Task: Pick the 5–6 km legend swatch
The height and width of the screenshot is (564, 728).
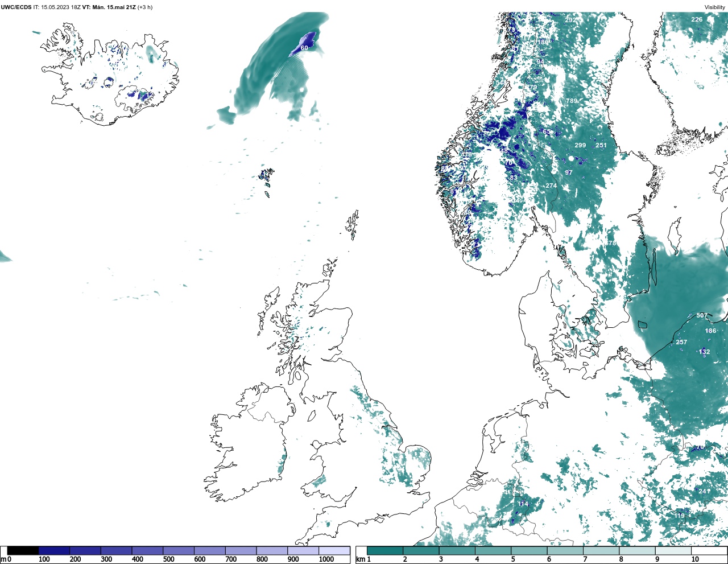Action: 529,551
